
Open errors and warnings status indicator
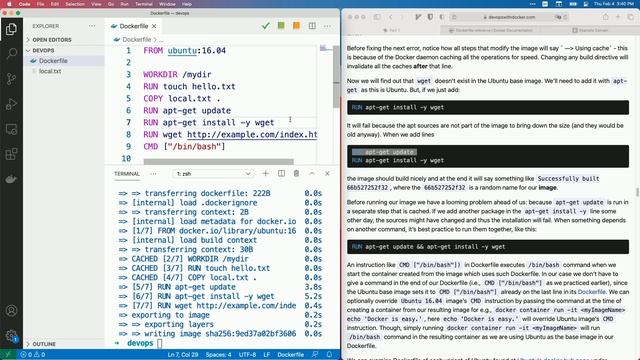click(x=33, y=355)
